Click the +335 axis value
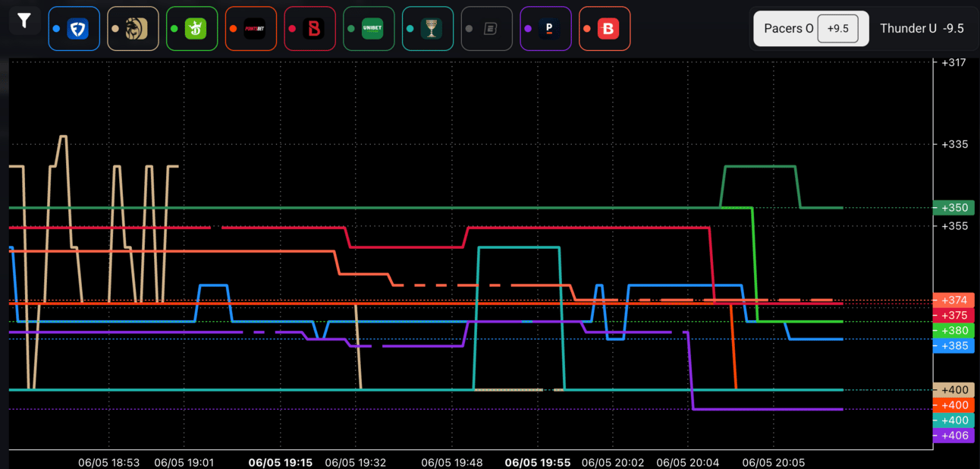The height and width of the screenshot is (469, 980). pyautogui.click(x=953, y=144)
